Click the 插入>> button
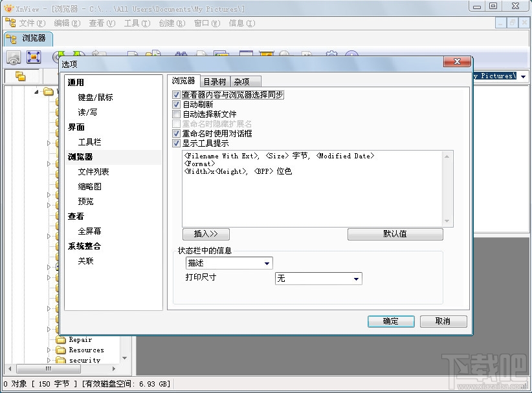The height and width of the screenshot is (393, 532). click(x=206, y=234)
